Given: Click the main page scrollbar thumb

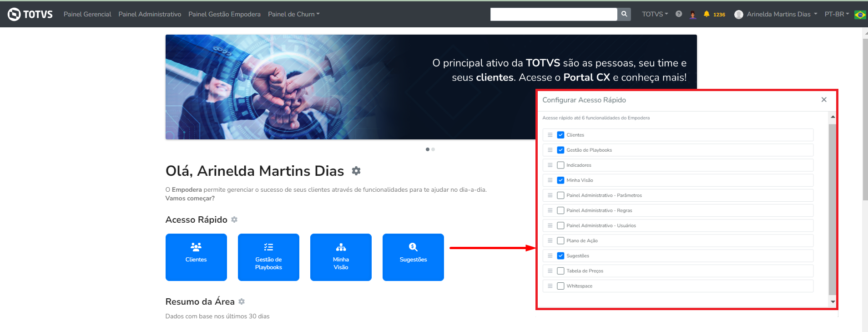Looking at the screenshot, I should click(x=865, y=119).
